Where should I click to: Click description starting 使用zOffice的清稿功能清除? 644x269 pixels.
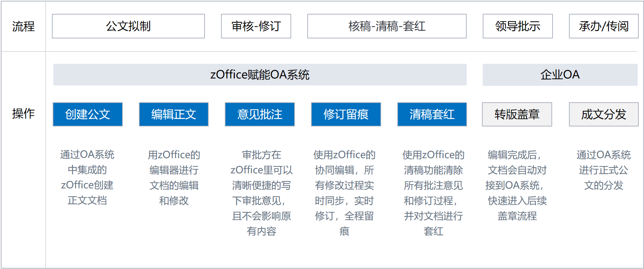[x=433, y=193]
